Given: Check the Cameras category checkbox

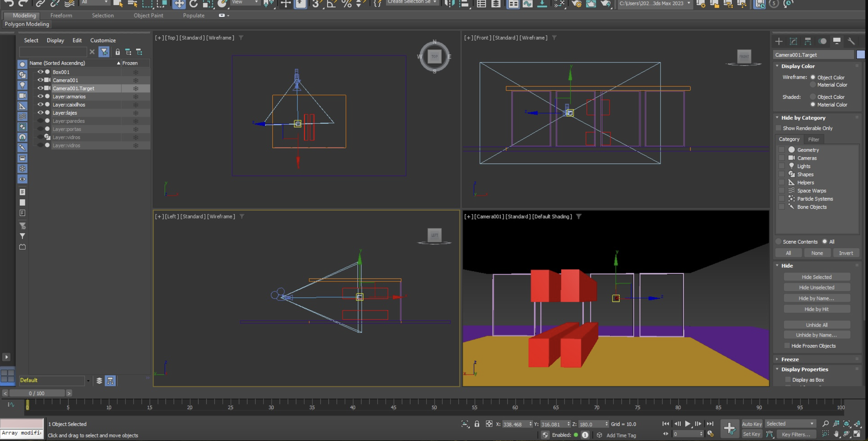Looking at the screenshot, I should (x=782, y=158).
